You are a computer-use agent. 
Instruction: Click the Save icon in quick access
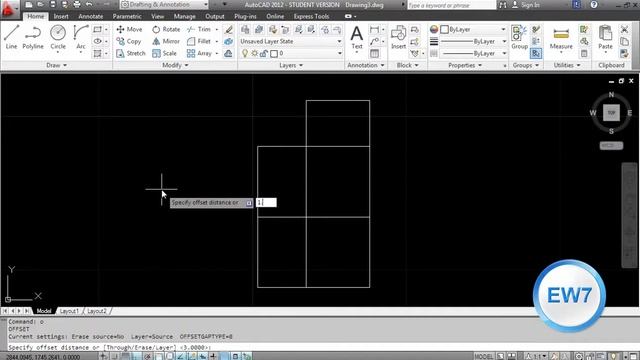click(53, 4)
